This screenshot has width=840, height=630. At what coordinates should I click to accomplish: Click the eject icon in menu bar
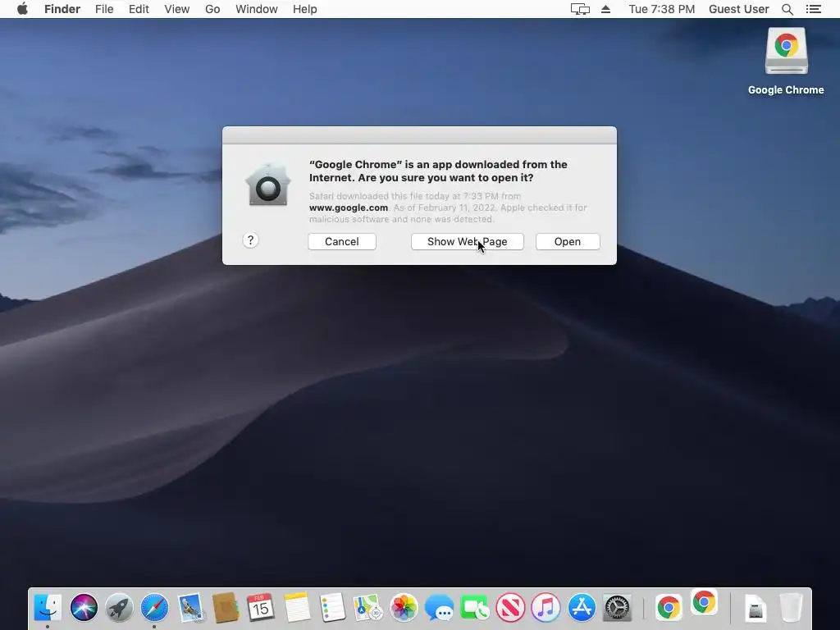tap(606, 9)
